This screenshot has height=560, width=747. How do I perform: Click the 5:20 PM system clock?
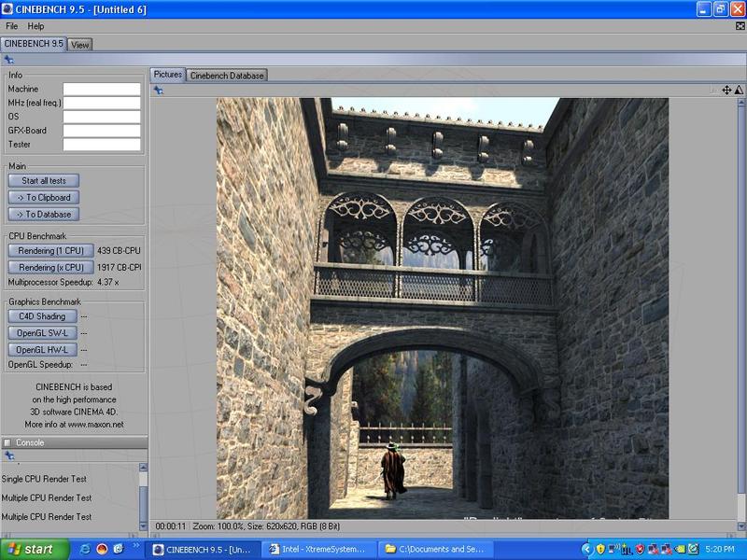pos(720,550)
